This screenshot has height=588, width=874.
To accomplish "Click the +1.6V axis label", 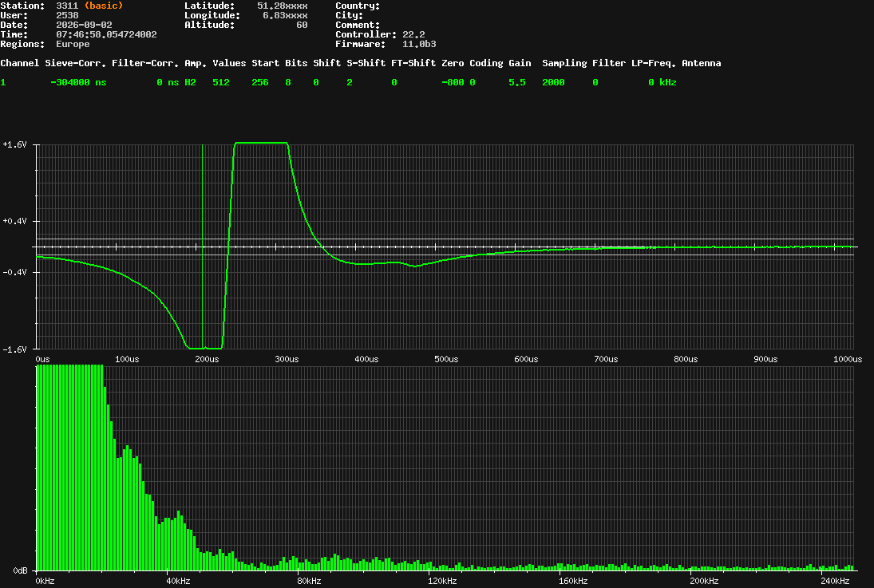I will tap(14, 144).
